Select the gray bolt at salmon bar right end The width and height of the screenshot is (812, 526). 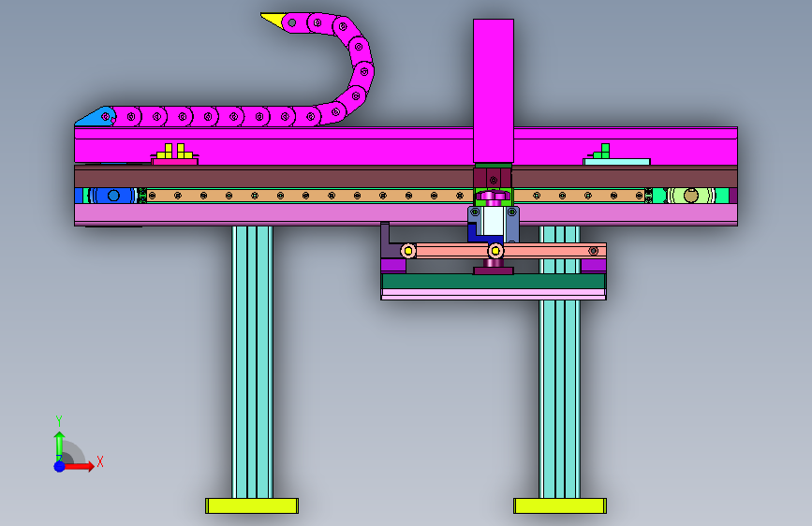pos(594,251)
